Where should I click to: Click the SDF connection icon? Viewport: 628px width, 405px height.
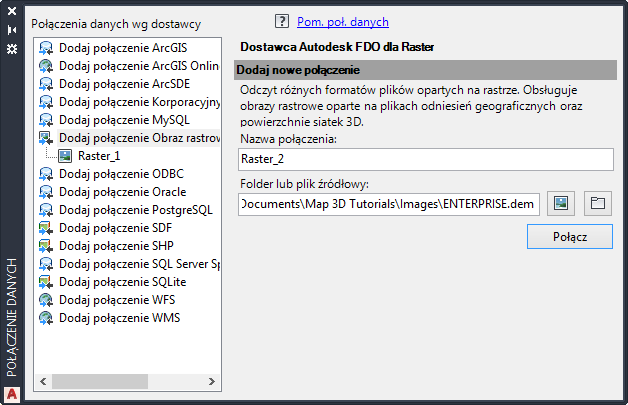pyautogui.click(x=46, y=228)
